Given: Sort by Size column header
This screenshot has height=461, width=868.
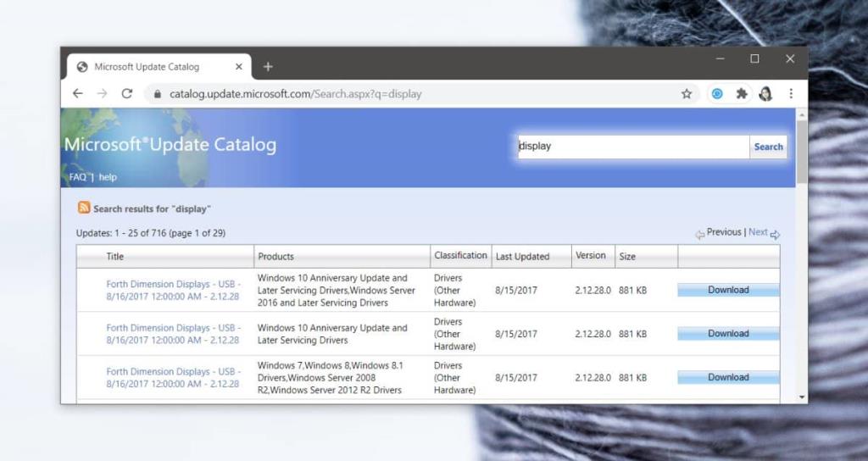Looking at the screenshot, I should 627,256.
